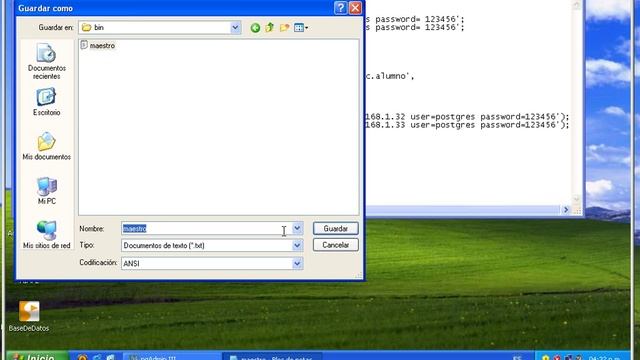Screen dimensions: 640x360
Task: Expand the Nombre dropdown arrow
Action: [x=298, y=229]
